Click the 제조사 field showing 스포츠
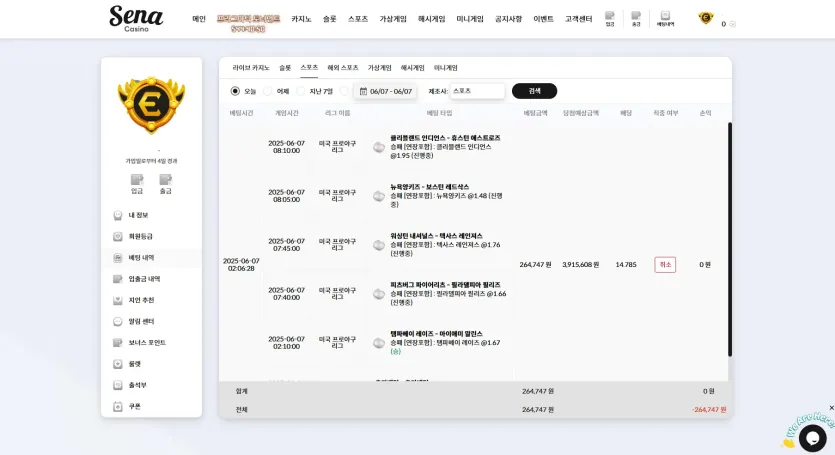 (x=477, y=91)
